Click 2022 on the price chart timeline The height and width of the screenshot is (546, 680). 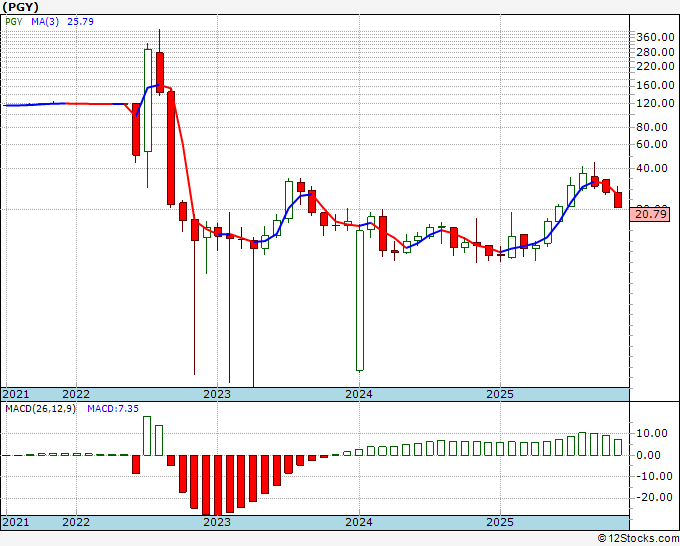(76, 394)
